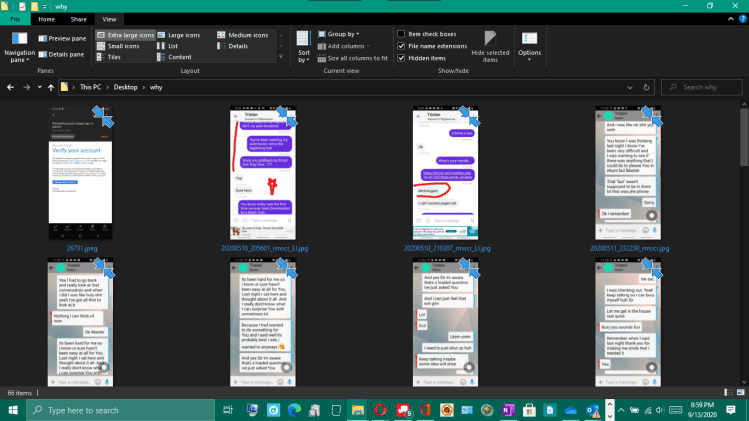749x421 pixels.
Task: Open Microsoft Edge from the taskbar
Action: (x=294, y=410)
